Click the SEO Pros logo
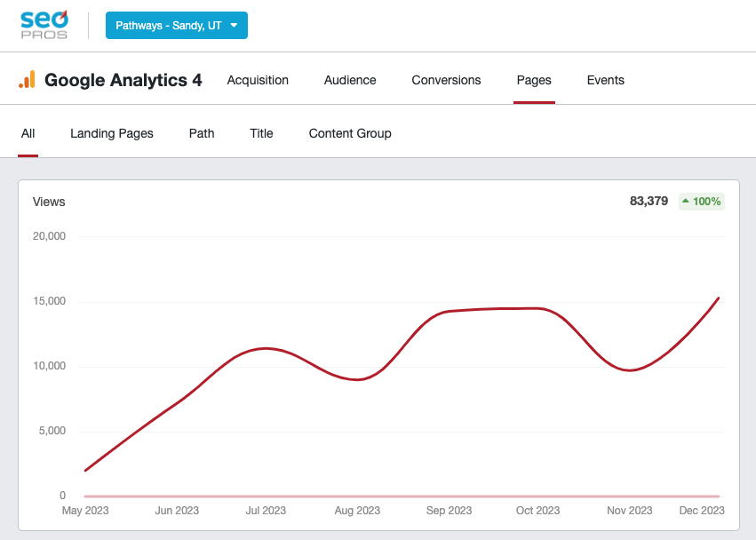Viewport: 756px width, 540px height. click(44, 24)
